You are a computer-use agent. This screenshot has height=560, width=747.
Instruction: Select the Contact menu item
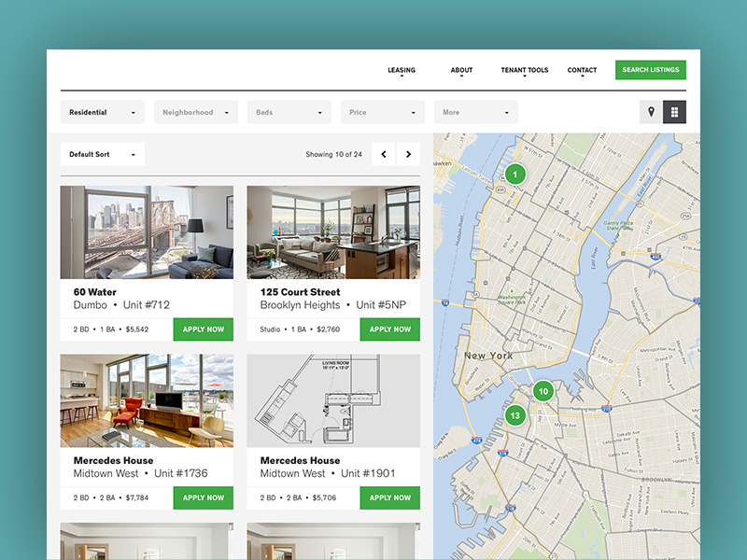(x=582, y=69)
